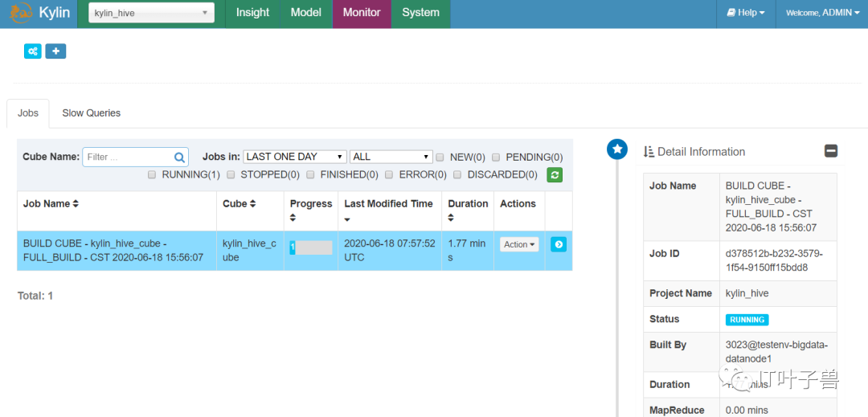Open the Action dropdown for the job
This screenshot has width=868, height=417.
(x=519, y=244)
